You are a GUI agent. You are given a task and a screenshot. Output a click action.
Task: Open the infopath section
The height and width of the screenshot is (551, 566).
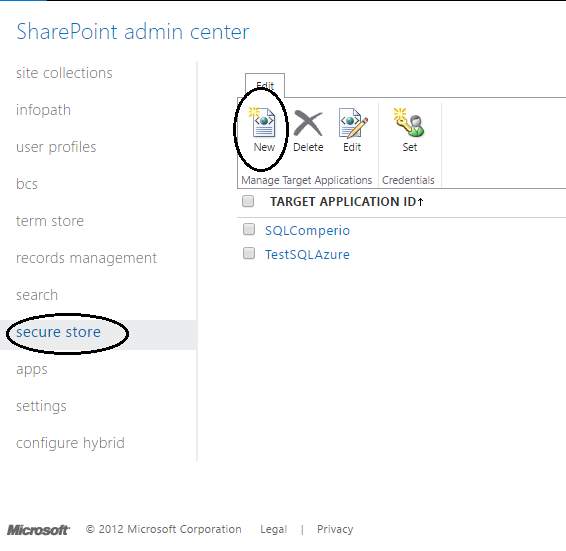(43, 110)
